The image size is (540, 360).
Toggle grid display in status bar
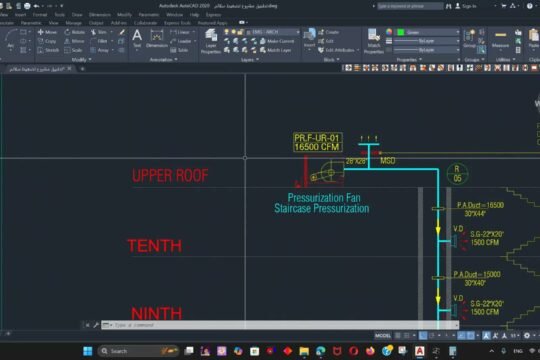click(x=398, y=335)
